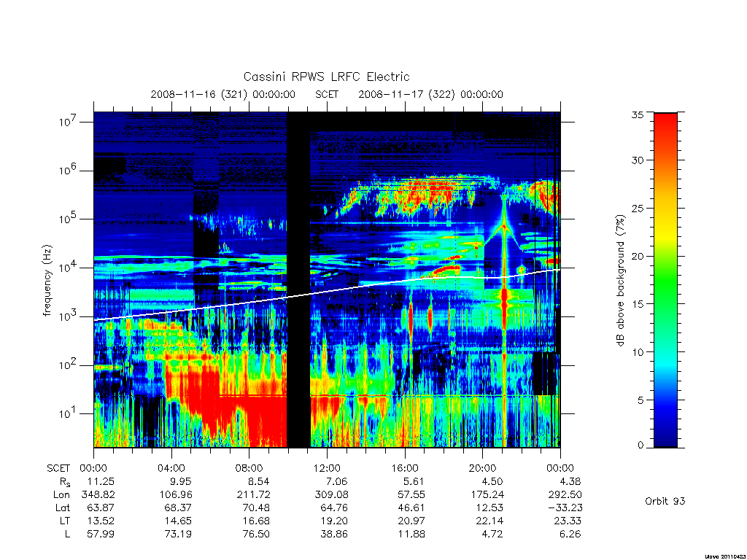This screenshot has height=560, width=747.
Task: Click the 10^7 frequency tick label
Action: 68,122
